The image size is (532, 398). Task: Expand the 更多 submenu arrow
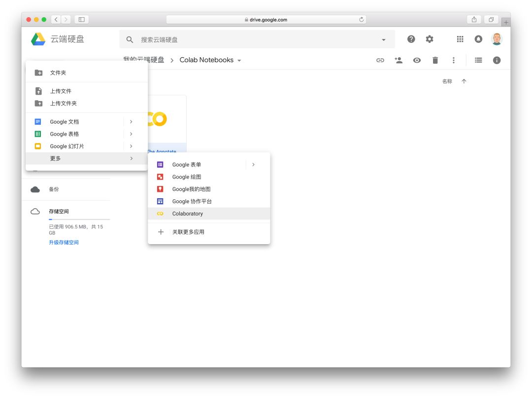click(x=132, y=158)
